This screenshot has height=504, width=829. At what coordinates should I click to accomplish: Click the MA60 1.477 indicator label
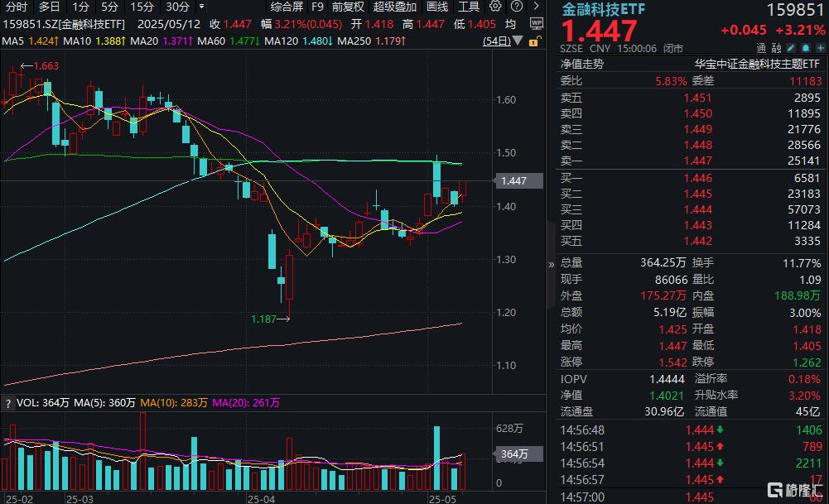[x=229, y=41]
